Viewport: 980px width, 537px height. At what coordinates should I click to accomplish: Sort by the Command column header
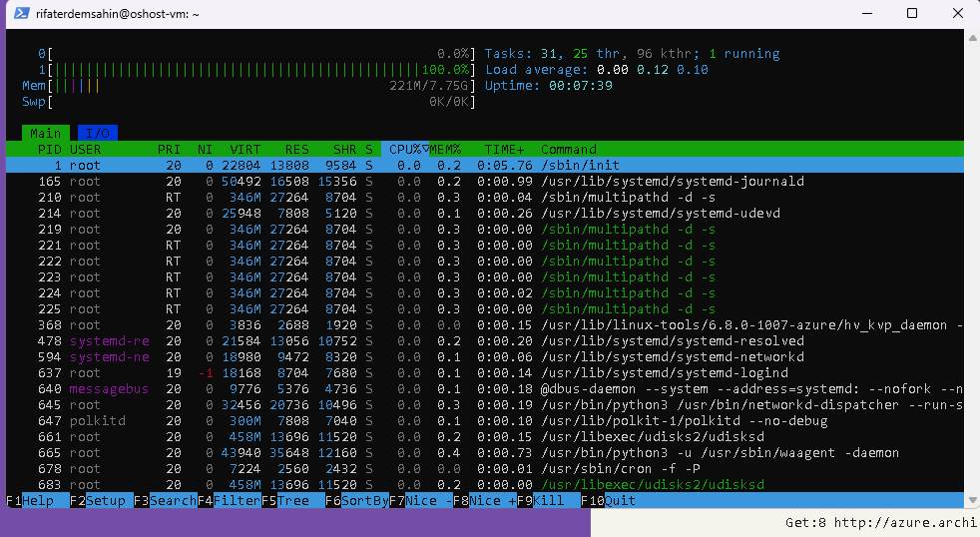coord(569,150)
